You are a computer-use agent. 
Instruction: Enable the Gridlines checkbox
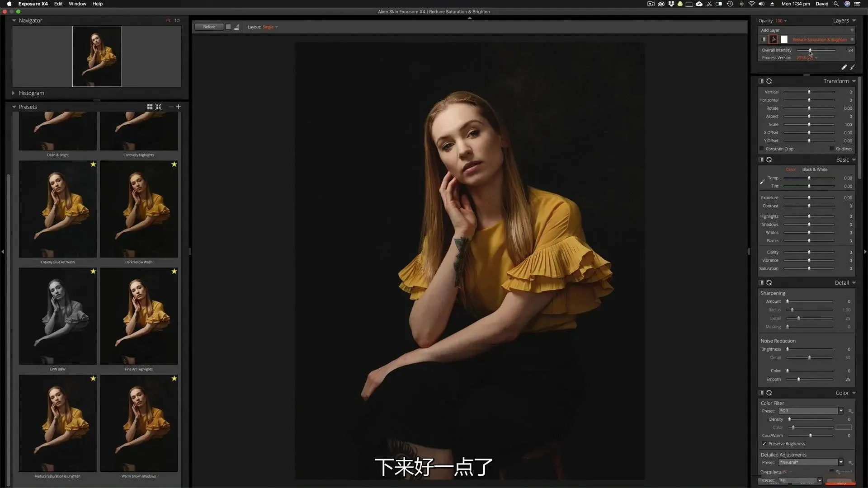(832, 149)
